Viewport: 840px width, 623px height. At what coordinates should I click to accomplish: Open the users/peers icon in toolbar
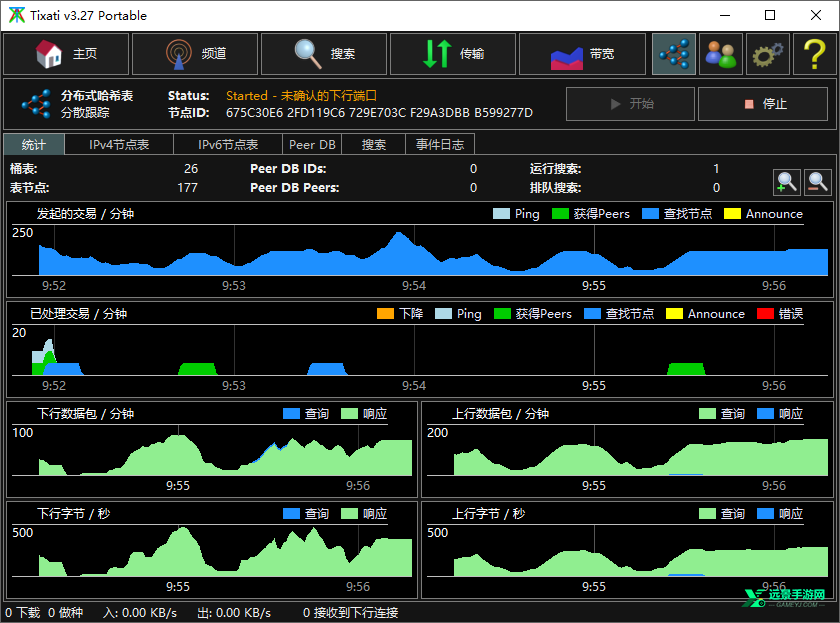721,54
